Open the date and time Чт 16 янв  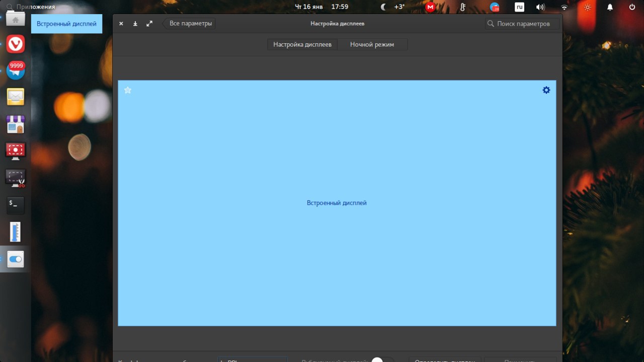point(321,7)
